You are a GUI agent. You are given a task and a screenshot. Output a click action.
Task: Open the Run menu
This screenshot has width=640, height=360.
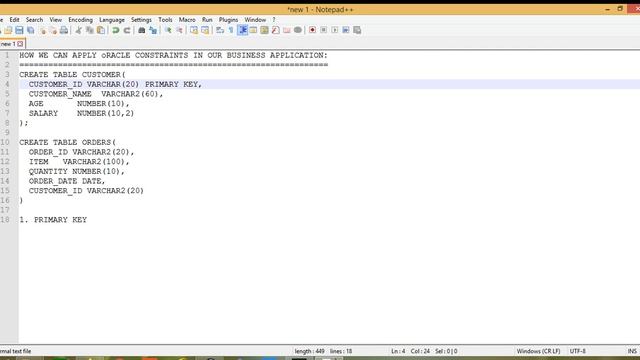(x=207, y=20)
